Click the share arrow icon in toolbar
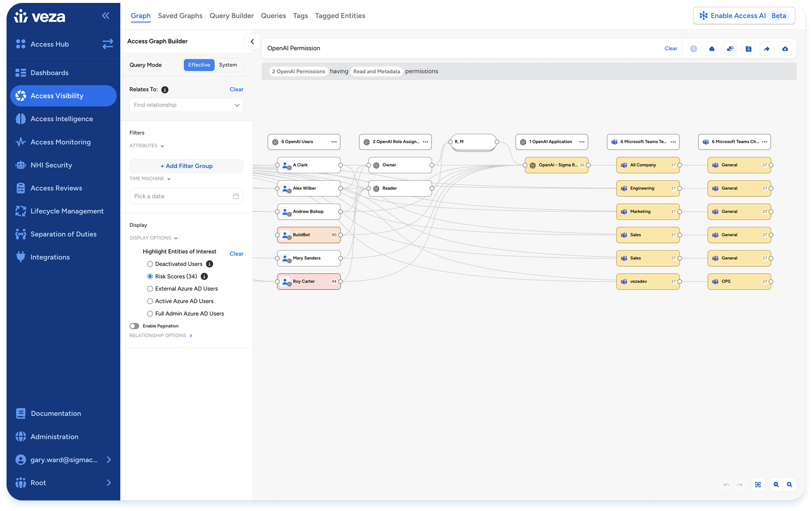 click(766, 49)
